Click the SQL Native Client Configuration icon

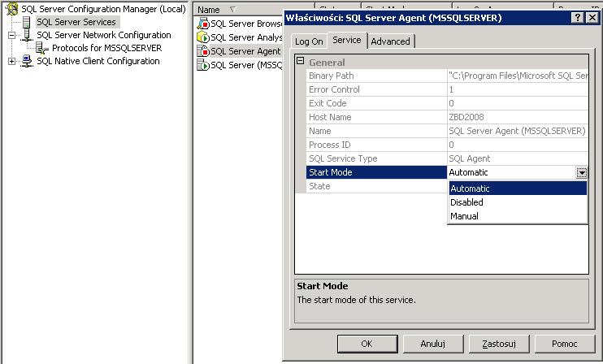(x=27, y=61)
